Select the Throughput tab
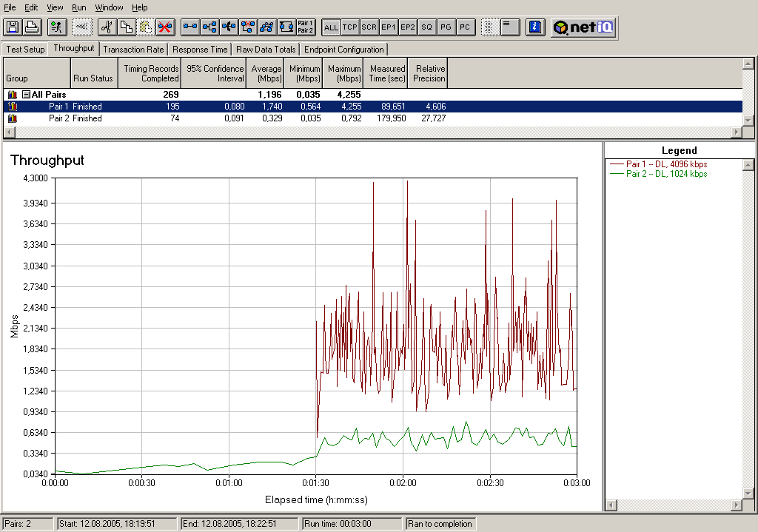Screen dimensions: 758x532 tap(74, 48)
